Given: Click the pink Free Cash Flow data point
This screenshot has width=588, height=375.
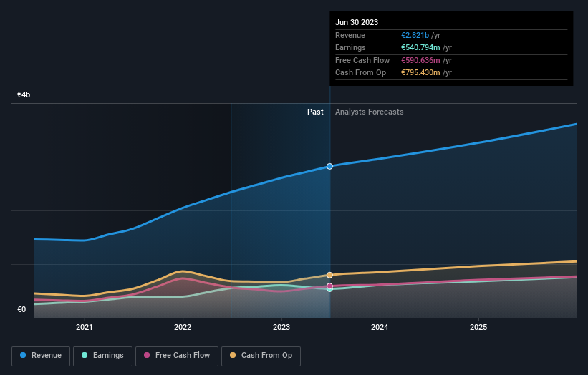Looking at the screenshot, I should (x=329, y=286).
